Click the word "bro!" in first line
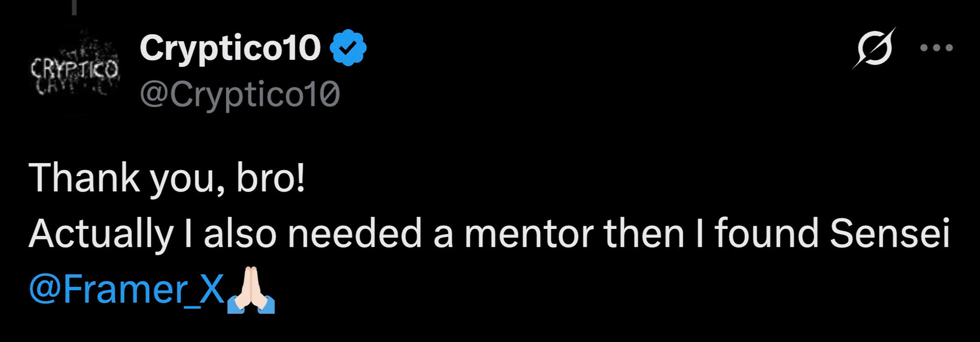 [271, 178]
